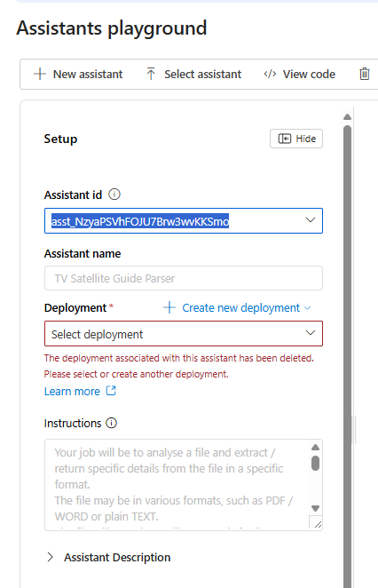
Task: Click the code brackets icon beside View code
Action: tap(270, 74)
